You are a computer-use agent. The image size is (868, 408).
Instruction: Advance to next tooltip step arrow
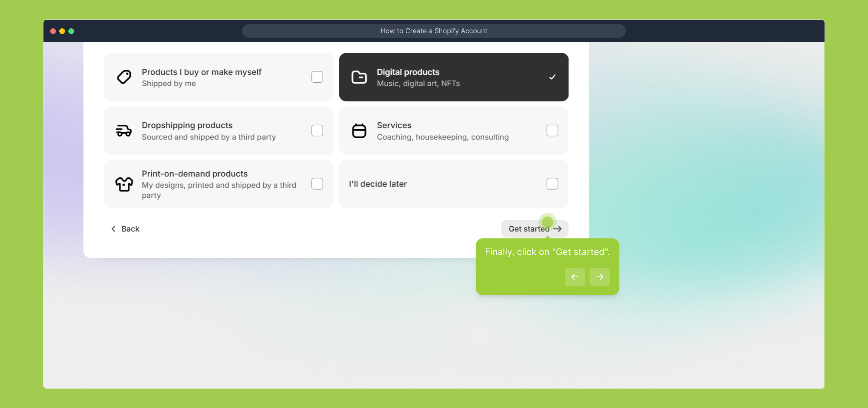[599, 277]
